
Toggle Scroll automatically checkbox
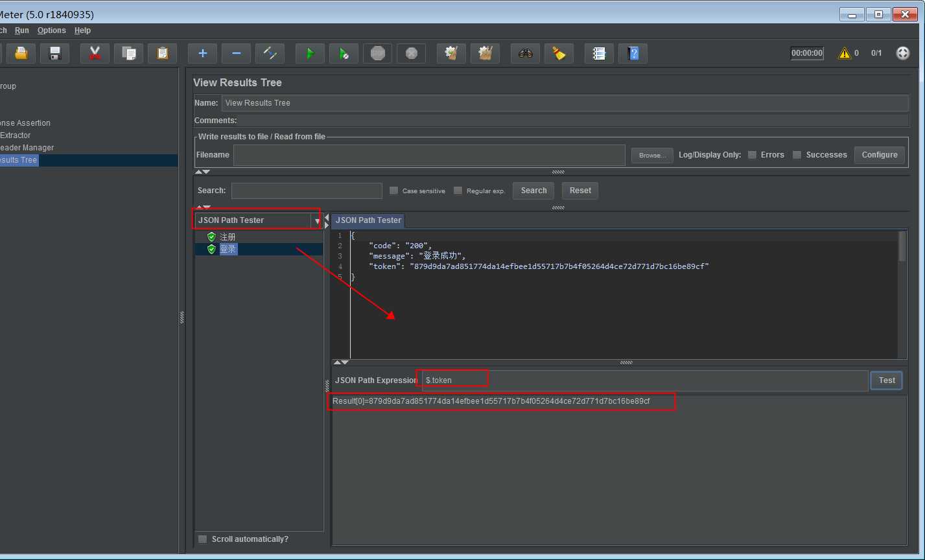(202, 539)
